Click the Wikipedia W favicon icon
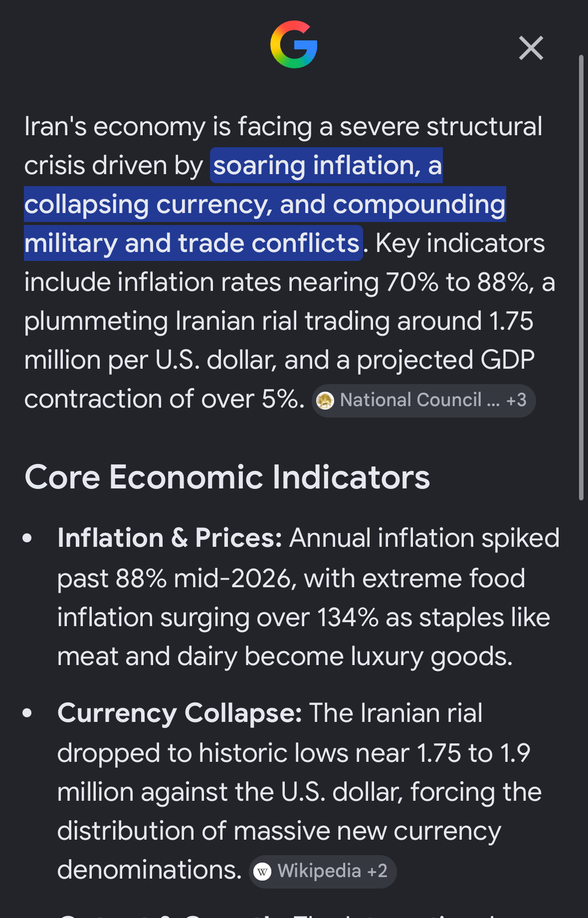The width and height of the screenshot is (588, 918). click(x=262, y=872)
